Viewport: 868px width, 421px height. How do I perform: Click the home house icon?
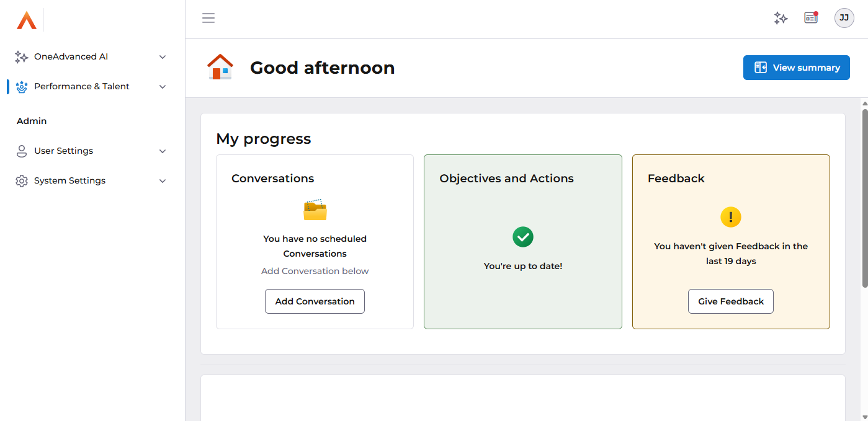point(220,67)
